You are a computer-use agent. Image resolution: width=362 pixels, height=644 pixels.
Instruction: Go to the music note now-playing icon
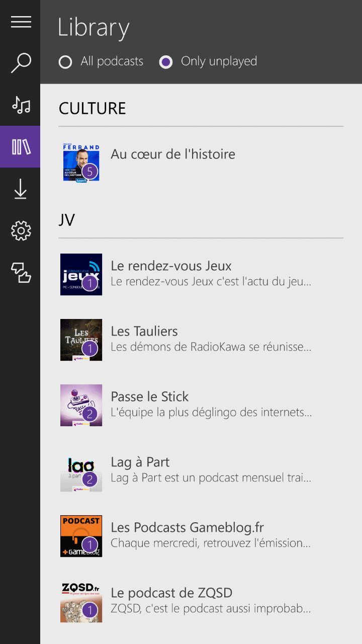click(x=21, y=105)
